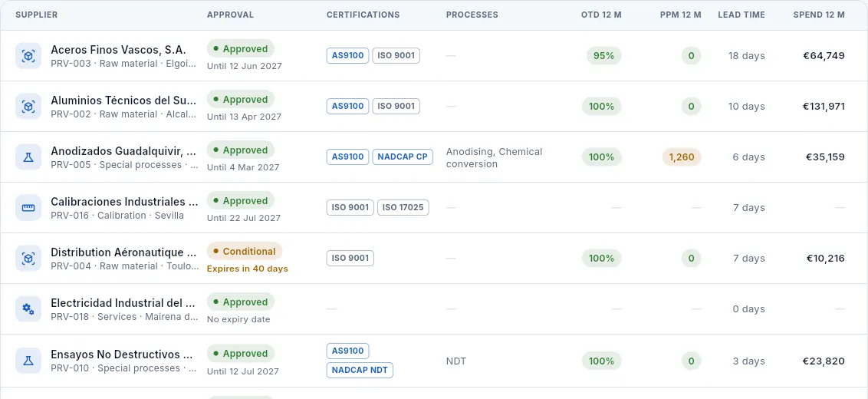
Task: Click the NADCAP NDT certification tag
Action: pos(360,370)
